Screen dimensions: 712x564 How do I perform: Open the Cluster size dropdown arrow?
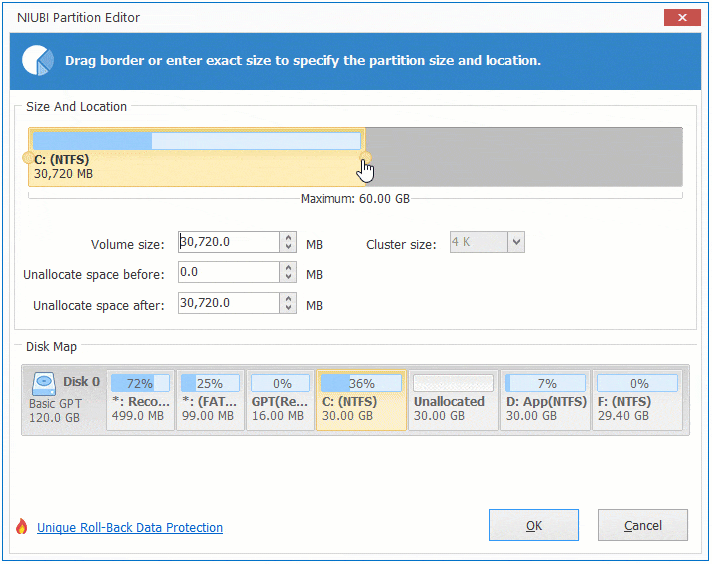click(x=516, y=242)
